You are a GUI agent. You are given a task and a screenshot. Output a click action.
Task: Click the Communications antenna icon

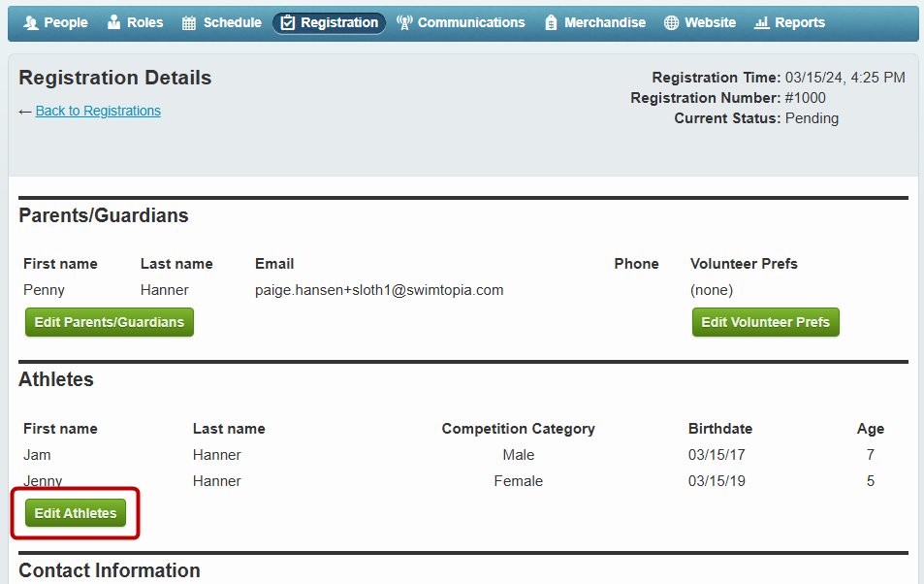click(404, 23)
